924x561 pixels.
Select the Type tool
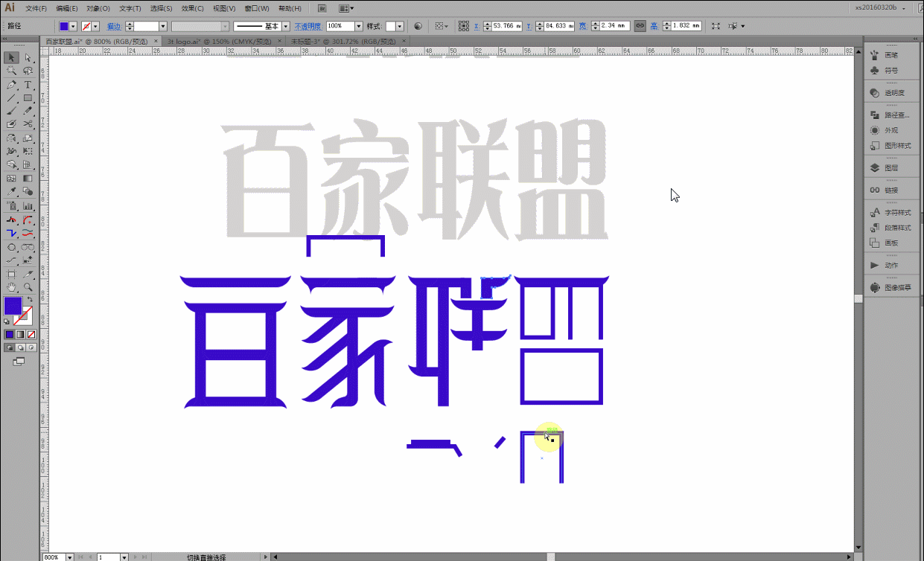(x=28, y=85)
